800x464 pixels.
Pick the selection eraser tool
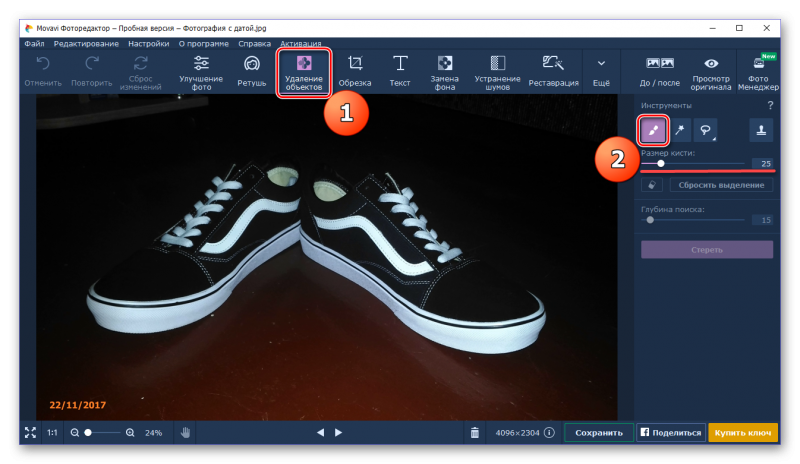click(x=652, y=185)
